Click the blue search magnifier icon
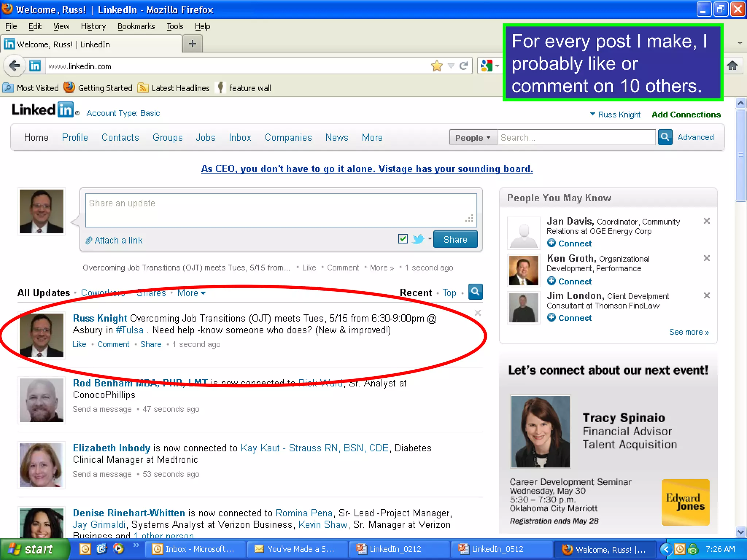The height and width of the screenshot is (560, 747). point(665,137)
